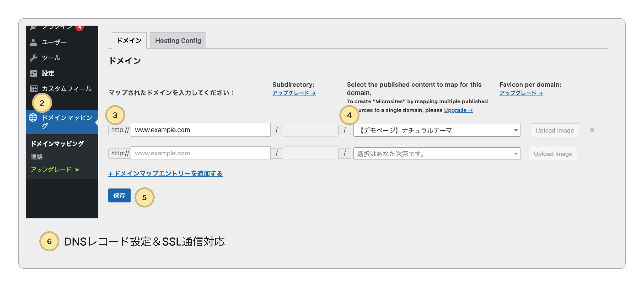Click the Favicon per domain アップグレード link

(x=521, y=93)
